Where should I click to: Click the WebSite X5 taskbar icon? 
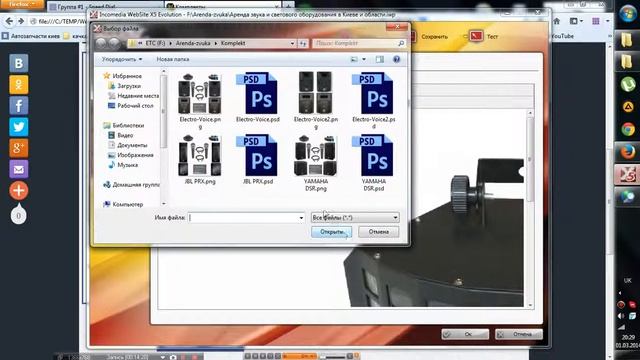pyautogui.click(x=628, y=175)
